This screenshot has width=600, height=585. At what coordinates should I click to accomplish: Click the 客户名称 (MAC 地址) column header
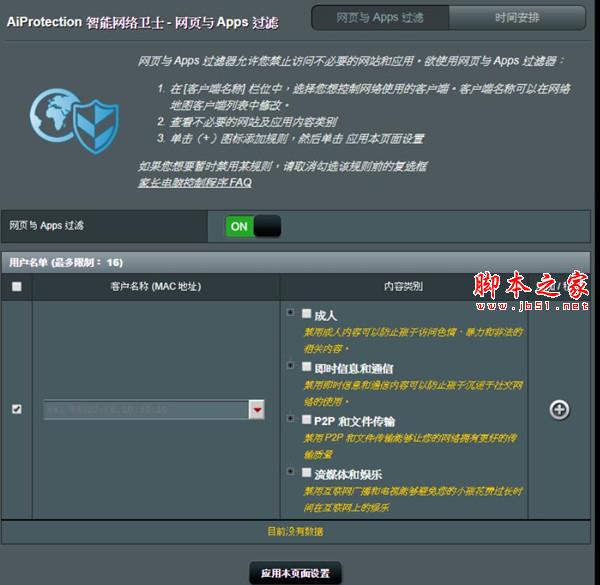pyautogui.click(x=156, y=286)
